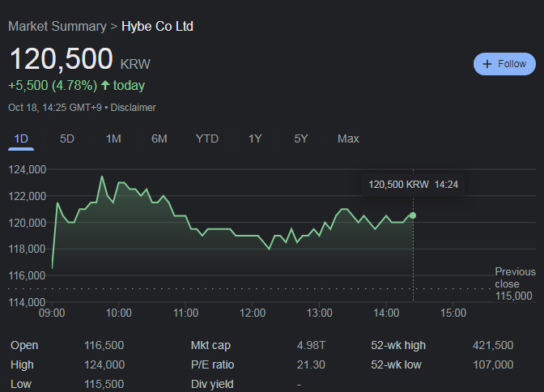The height and width of the screenshot is (392, 544).
Task: Select the 1D time range tab
Action: coord(21,138)
